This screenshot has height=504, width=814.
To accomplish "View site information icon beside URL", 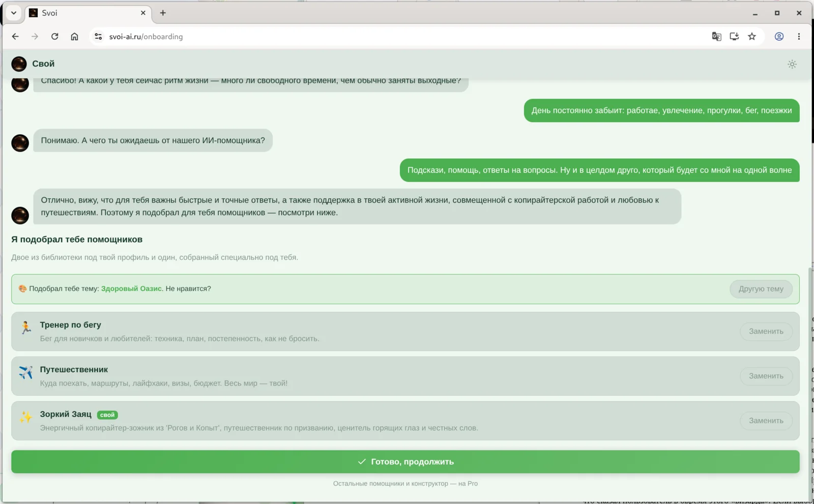I will tap(99, 37).
